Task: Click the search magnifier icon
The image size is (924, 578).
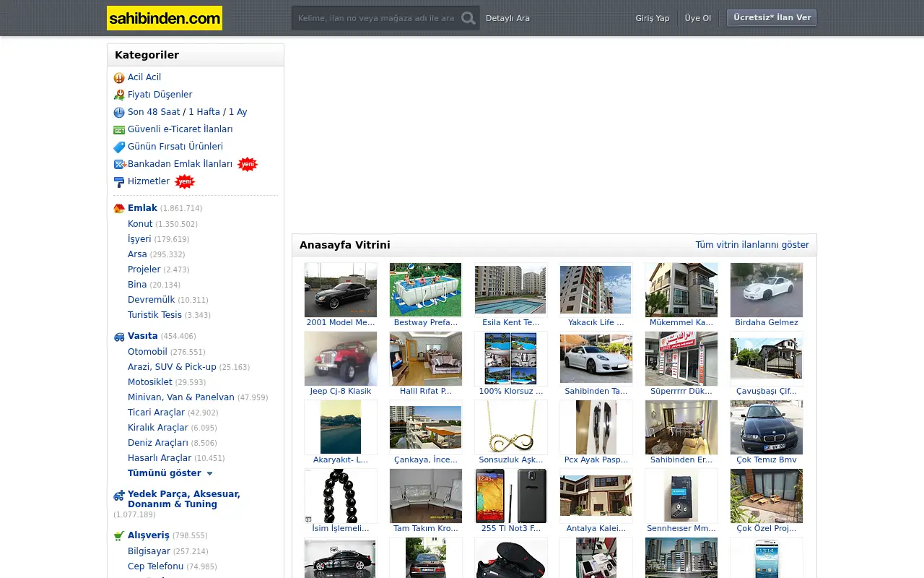Action: pyautogui.click(x=468, y=18)
